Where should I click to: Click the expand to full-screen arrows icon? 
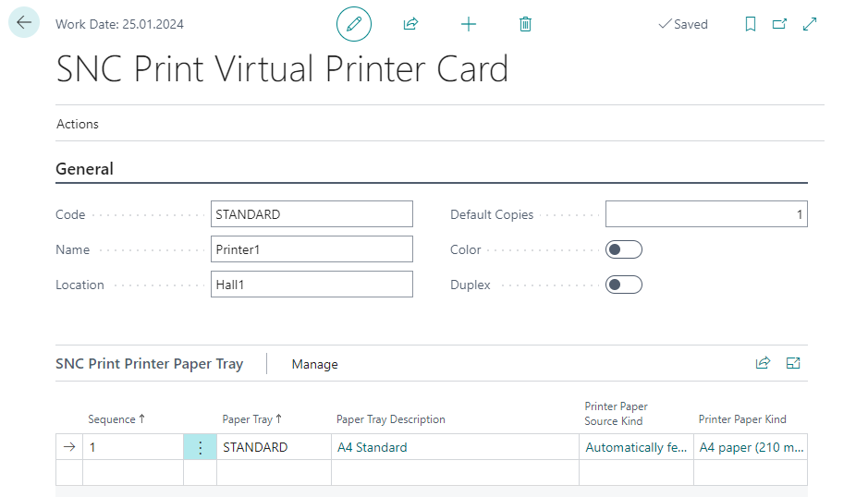tap(810, 24)
